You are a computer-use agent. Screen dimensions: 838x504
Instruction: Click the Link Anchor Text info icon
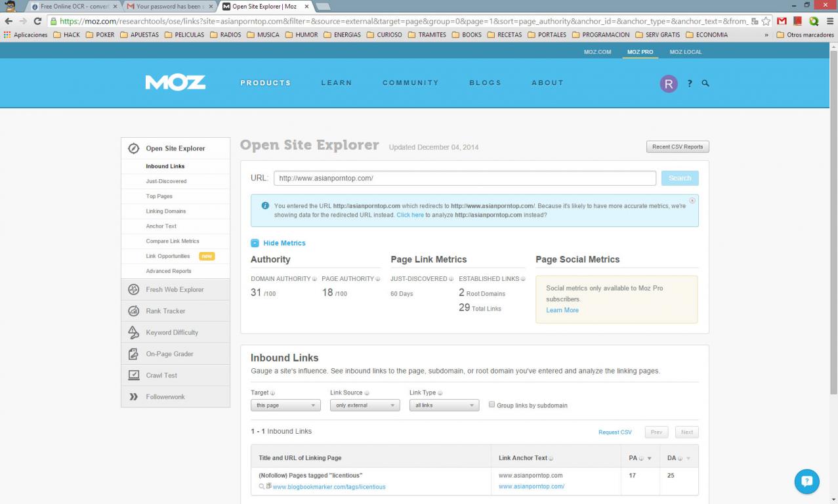551,458
